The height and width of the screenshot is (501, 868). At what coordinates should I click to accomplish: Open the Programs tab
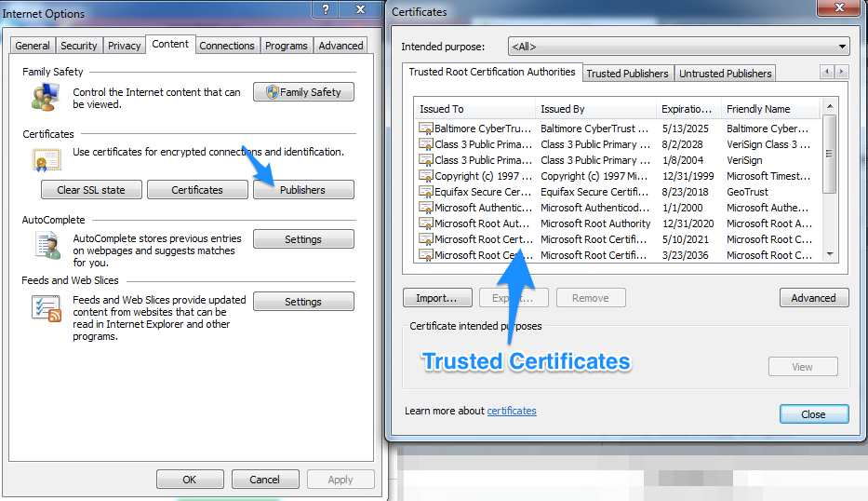click(287, 46)
